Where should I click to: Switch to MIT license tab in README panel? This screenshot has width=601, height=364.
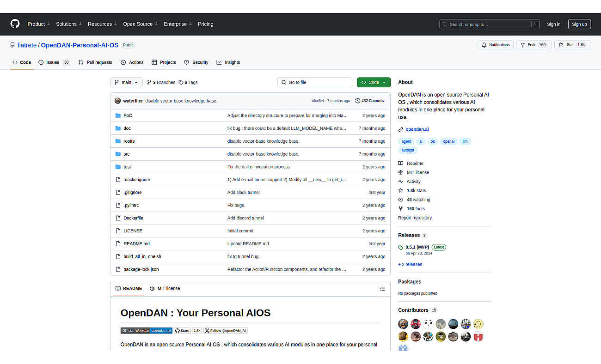[x=165, y=289]
